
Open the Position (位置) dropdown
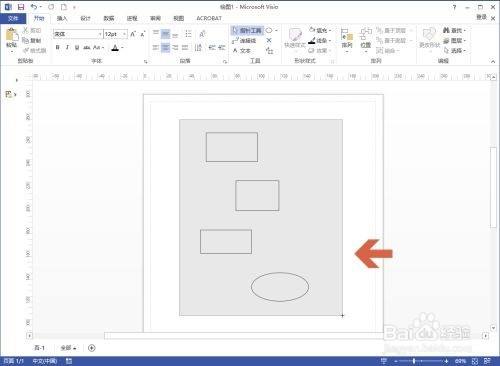pos(366,40)
